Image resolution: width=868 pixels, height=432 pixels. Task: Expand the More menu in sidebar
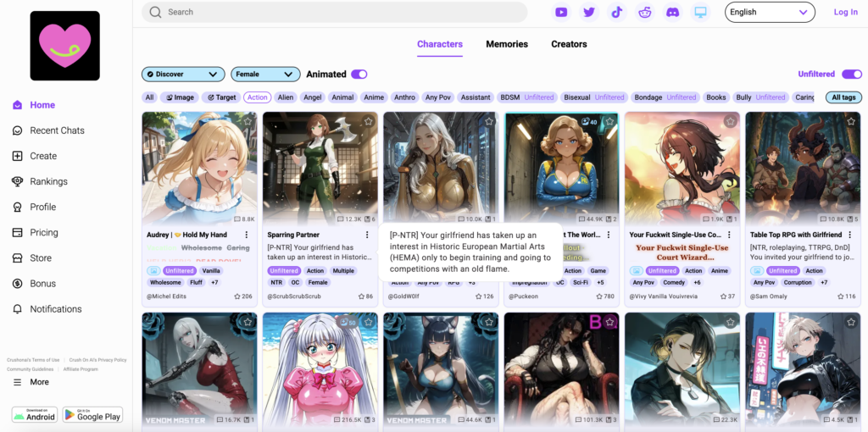(31, 382)
